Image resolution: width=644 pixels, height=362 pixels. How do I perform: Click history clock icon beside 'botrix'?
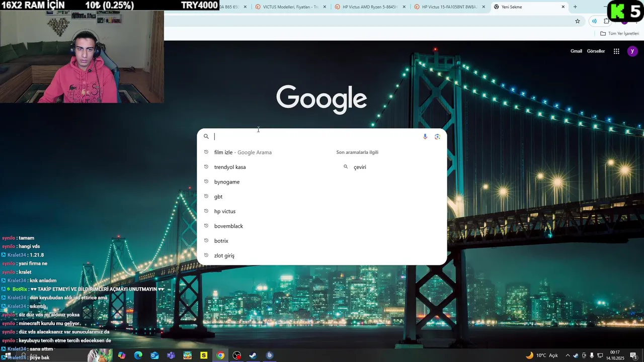click(x=206, y=241)
